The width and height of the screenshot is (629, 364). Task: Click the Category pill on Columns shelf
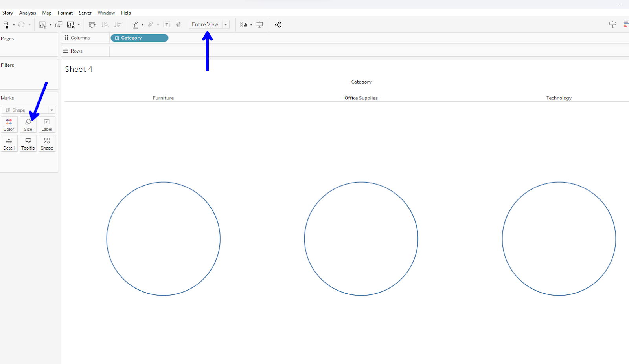(x=140, y=38)
